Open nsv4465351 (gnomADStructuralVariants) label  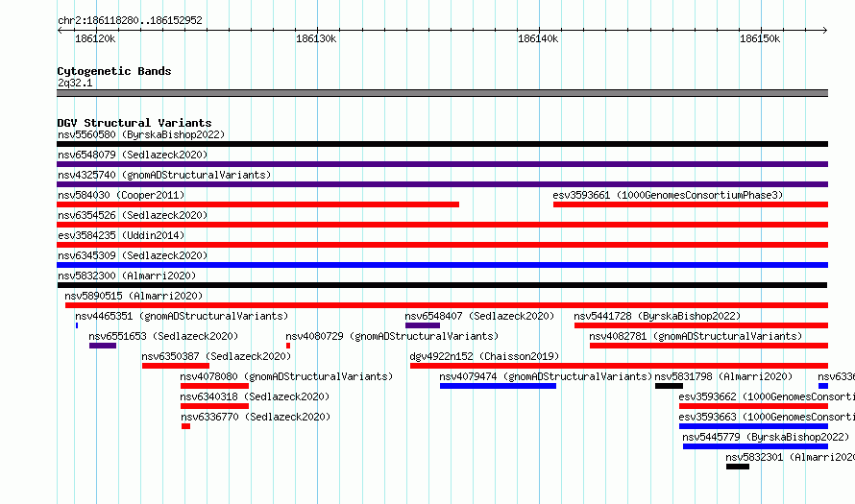182,316
